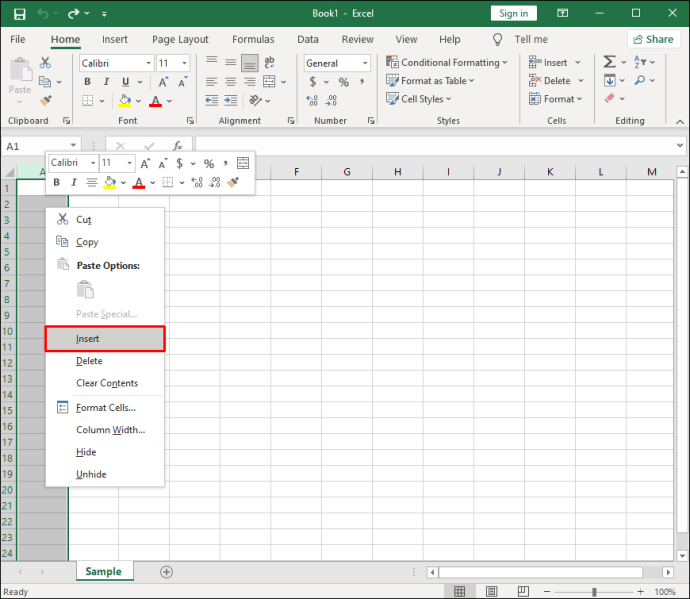
Task: Click the zoom slider handle
Action: coord(594,592)
